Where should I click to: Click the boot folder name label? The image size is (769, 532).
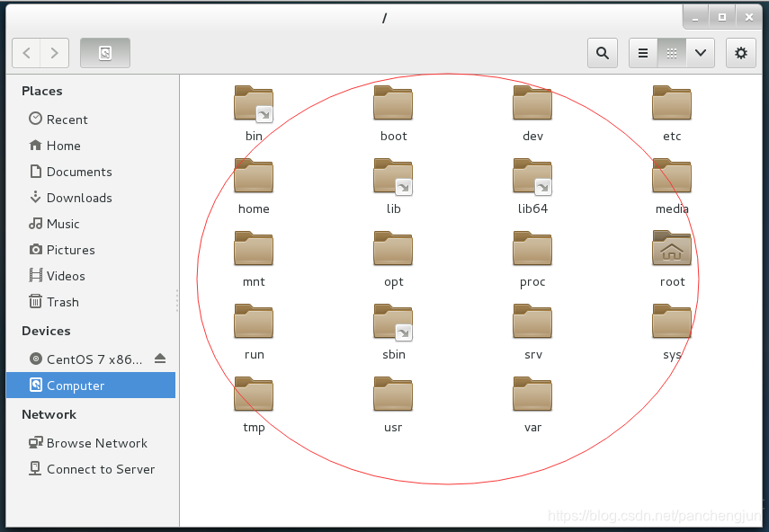[393, 137]
